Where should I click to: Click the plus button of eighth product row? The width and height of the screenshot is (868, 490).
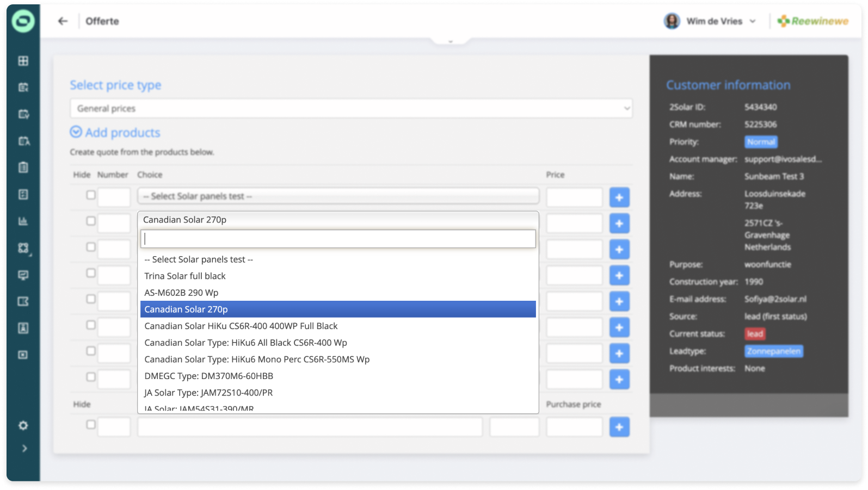tap(619, 380)
